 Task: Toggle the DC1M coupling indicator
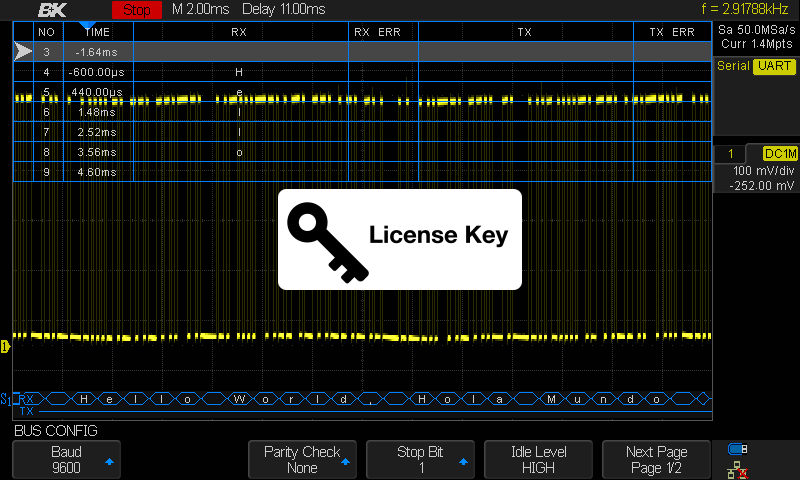[x=779, y=154]
